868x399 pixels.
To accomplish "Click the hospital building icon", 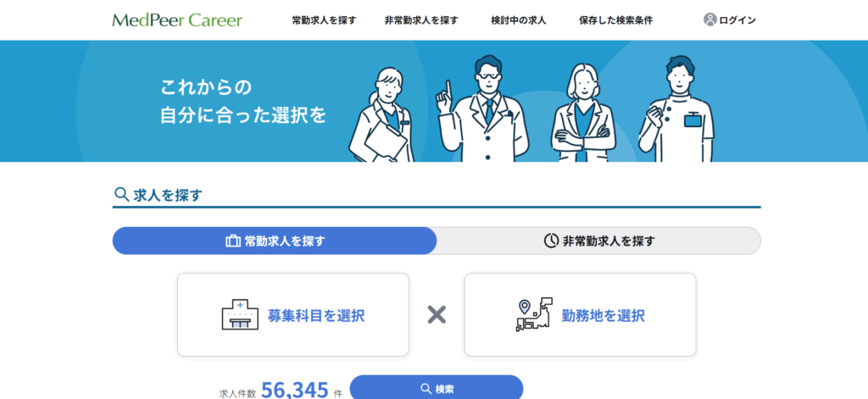I will (240, 315).
